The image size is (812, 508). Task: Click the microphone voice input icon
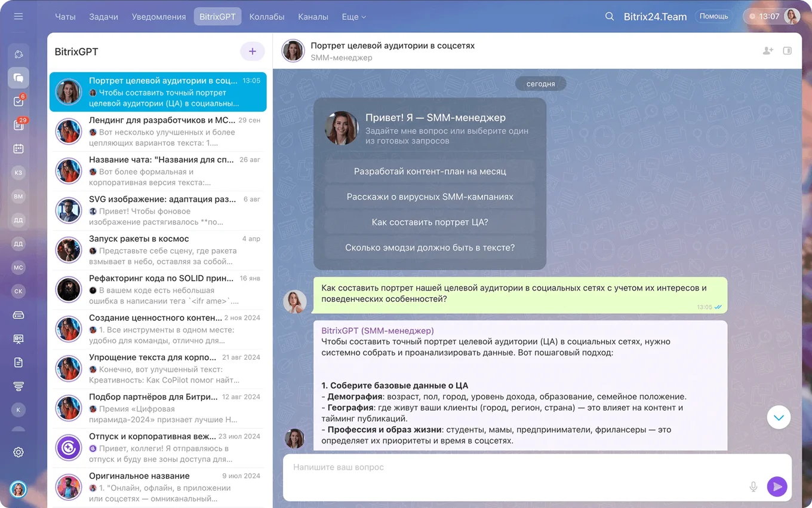click(x=753, y=486)
